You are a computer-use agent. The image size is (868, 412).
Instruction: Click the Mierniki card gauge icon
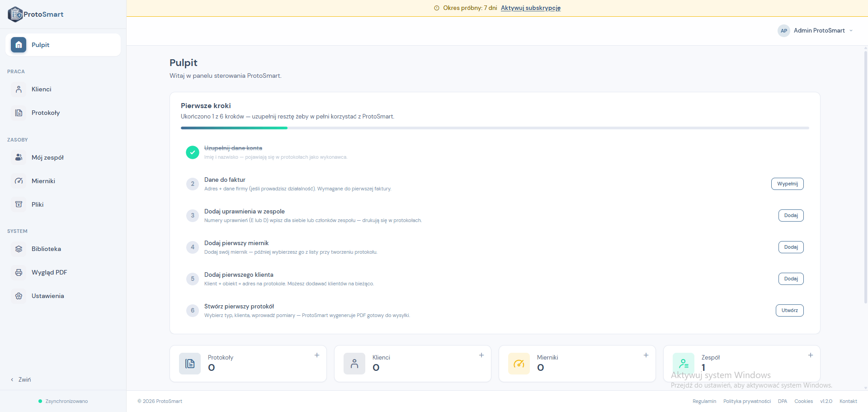point(519,364)
